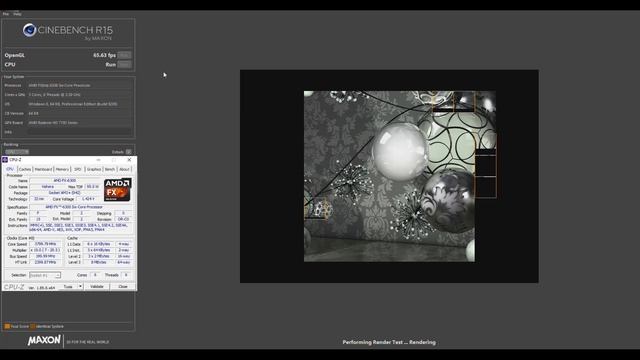Click the Run button beside CPU
640x360 pixels.
(124, 64)
